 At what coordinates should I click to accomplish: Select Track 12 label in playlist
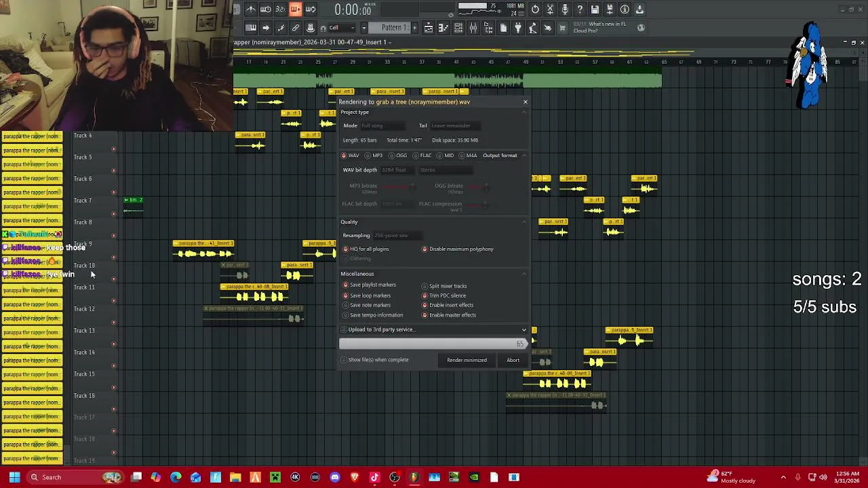84,309
